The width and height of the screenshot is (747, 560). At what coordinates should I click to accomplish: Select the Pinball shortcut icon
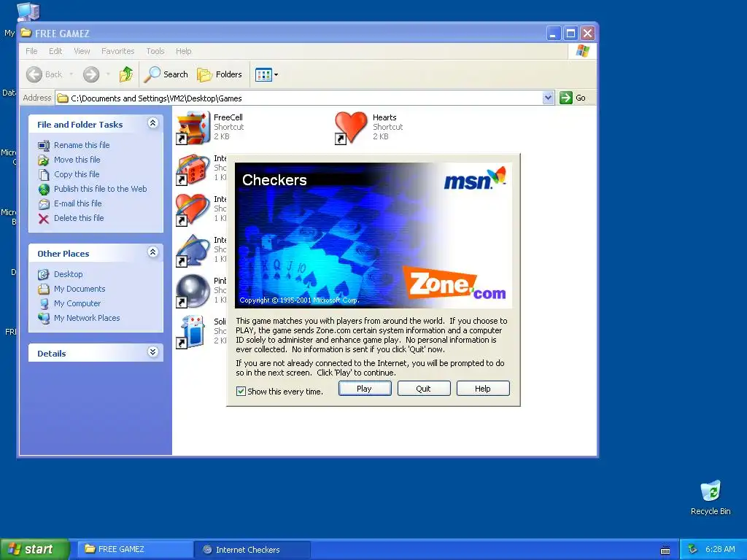(x=193, y=292)
